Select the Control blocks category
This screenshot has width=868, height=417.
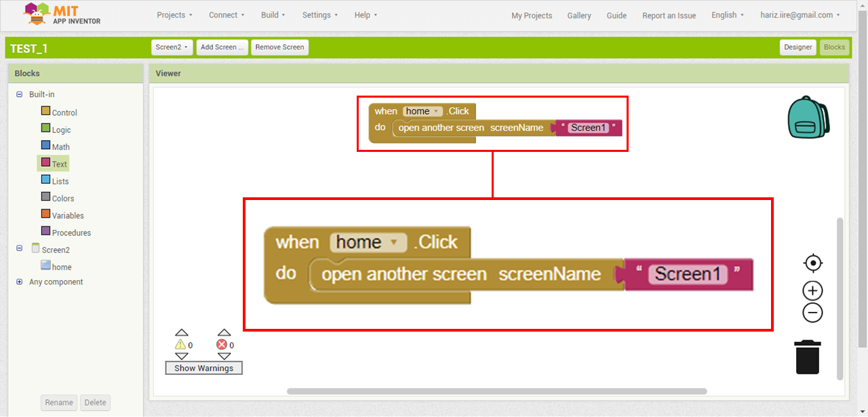[64, 113]
